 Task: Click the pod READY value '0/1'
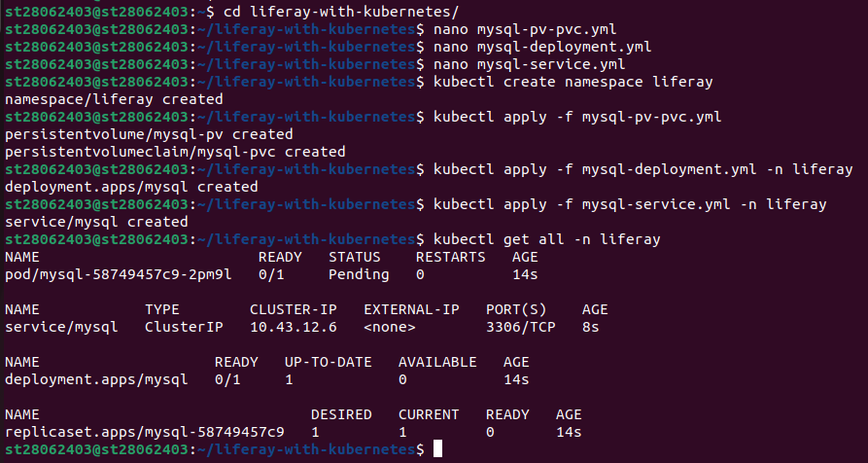pos(271,274)
